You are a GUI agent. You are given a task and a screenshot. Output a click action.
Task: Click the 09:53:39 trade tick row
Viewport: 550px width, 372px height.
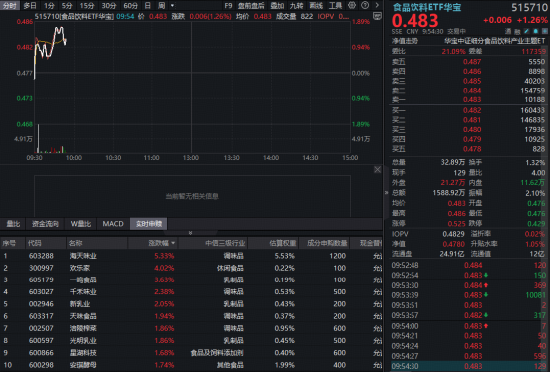(469, 295)
